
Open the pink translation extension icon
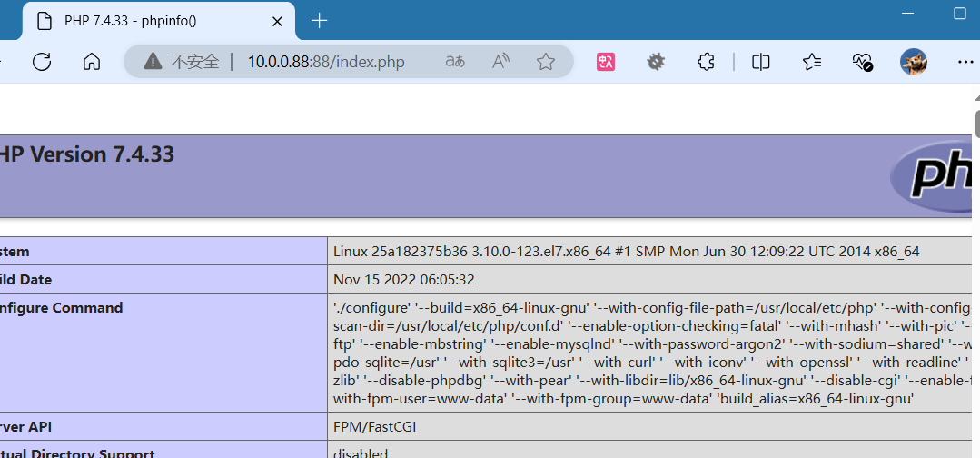tap(606, 62)
